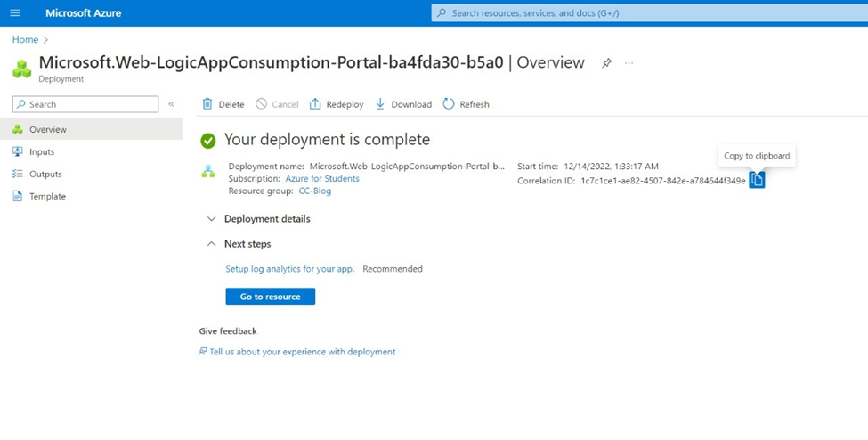This screenshot has width=868, height=440.
Task: Click the Recommended label text
Action: pos(393,269)
